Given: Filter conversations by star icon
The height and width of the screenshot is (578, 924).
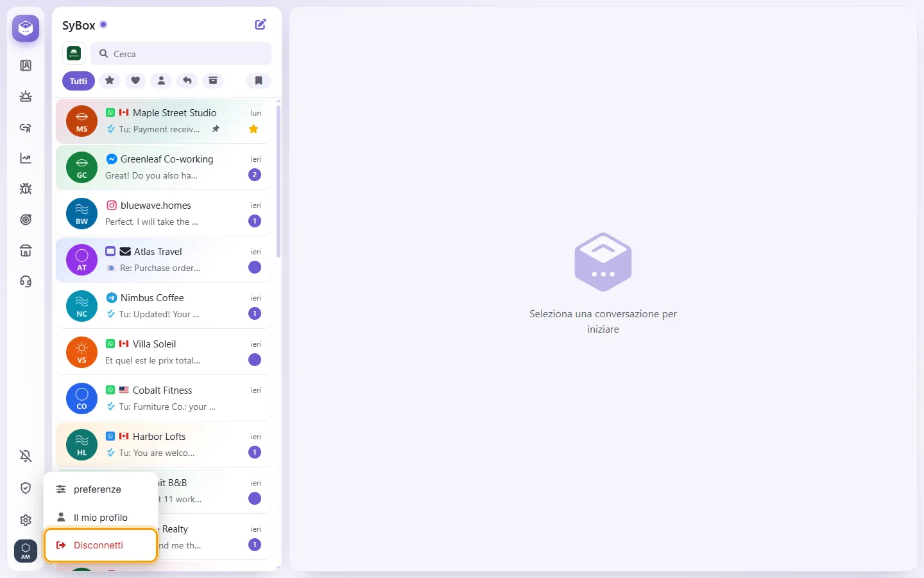Looking at the screenshot, I should coord(110,80).
